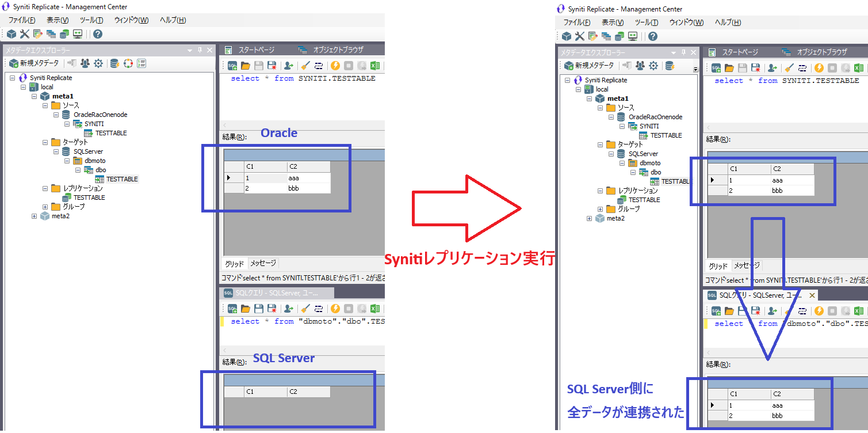868x433 pixels.
Task: Close the メタデータエクスプローラー panel in left window
Action: (209, 50)
